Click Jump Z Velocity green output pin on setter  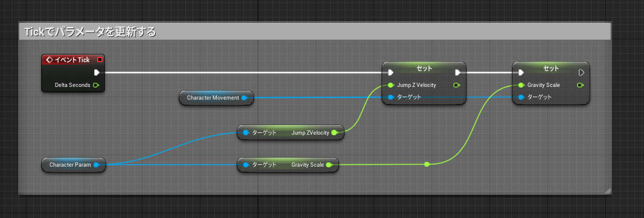point(456,85)
